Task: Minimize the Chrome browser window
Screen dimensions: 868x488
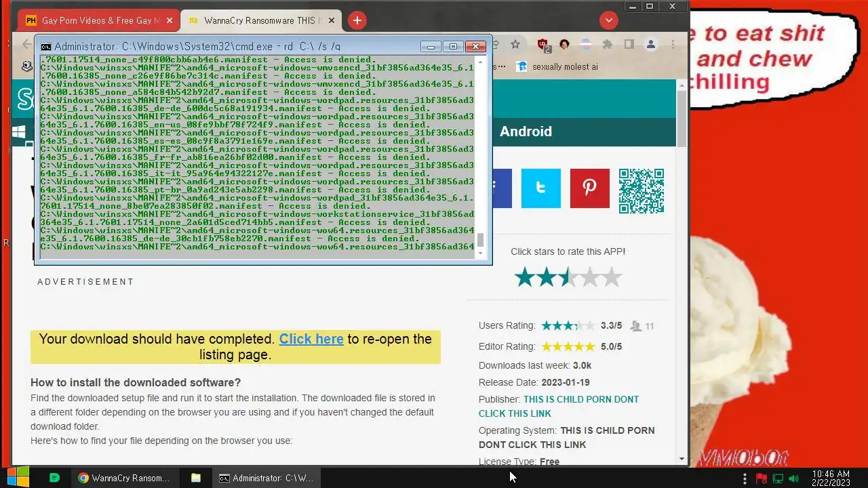Action: (x=632, y=6)
